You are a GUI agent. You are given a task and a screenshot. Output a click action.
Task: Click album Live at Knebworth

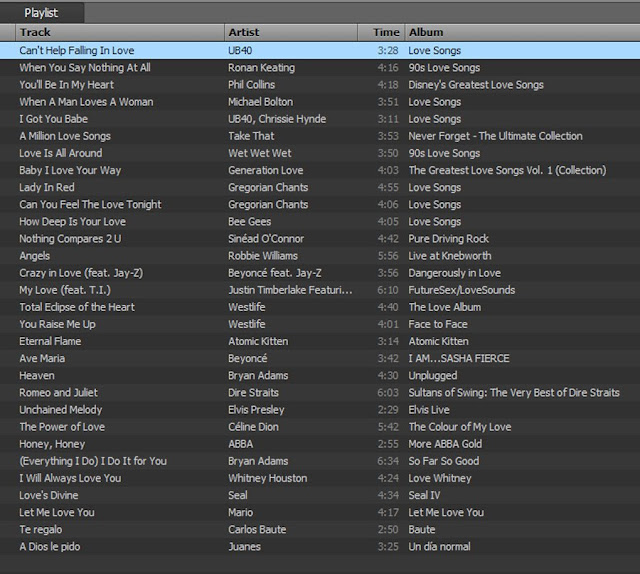click(450, 256)
